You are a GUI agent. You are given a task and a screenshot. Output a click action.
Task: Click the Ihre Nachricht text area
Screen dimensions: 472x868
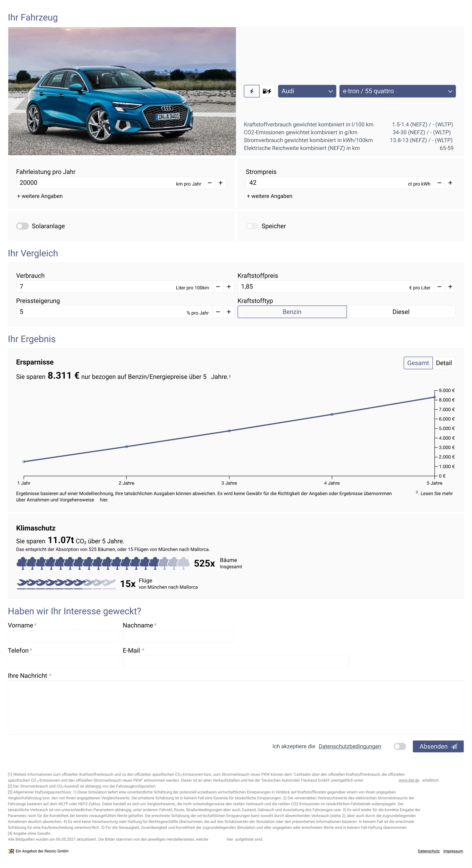(236, 707)
